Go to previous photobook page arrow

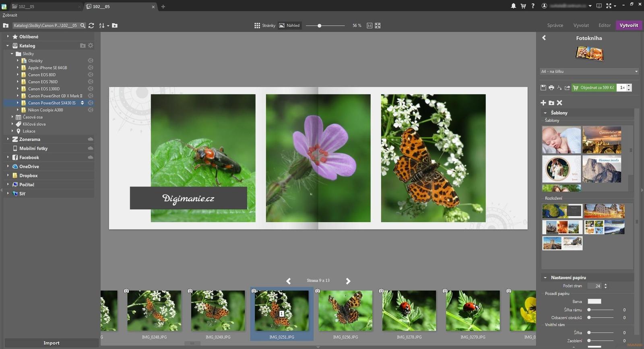click(288, 281)
